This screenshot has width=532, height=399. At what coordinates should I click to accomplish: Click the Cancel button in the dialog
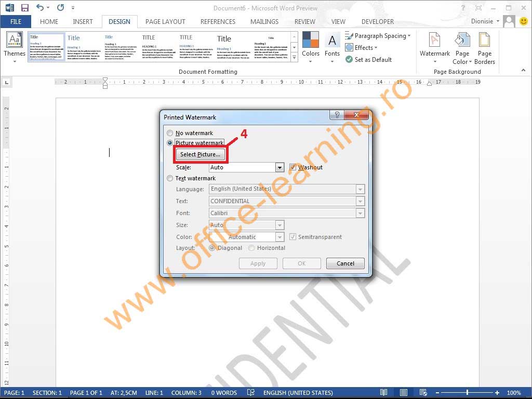(345, 263)
